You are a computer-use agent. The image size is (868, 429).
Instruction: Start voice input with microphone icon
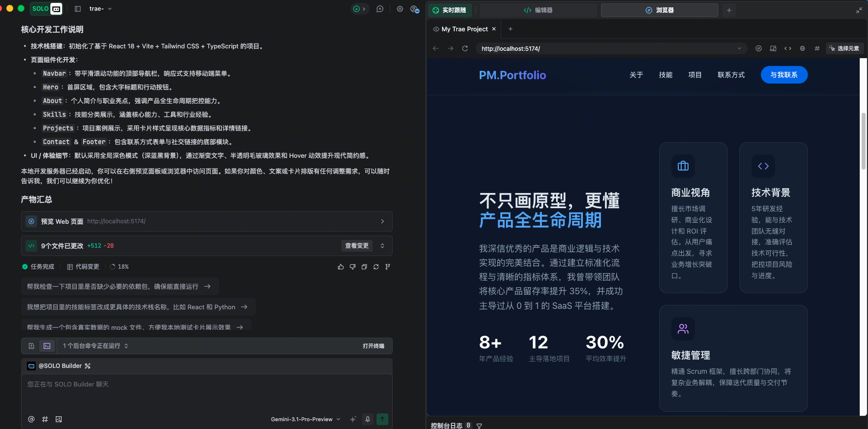[368, 419]
